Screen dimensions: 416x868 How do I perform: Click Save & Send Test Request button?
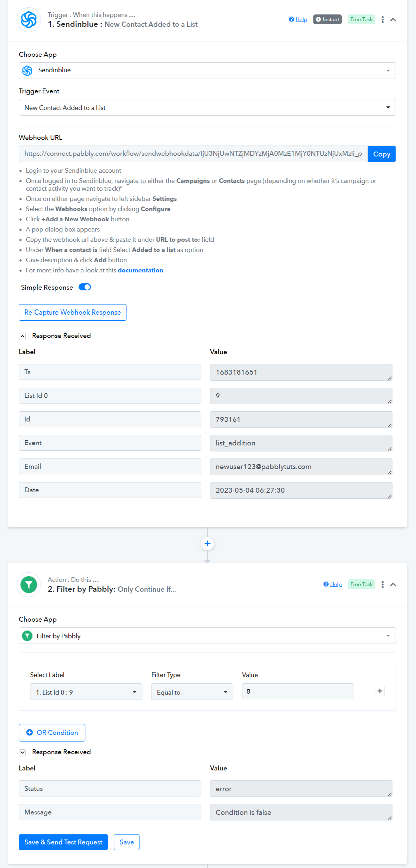(63, 842)
